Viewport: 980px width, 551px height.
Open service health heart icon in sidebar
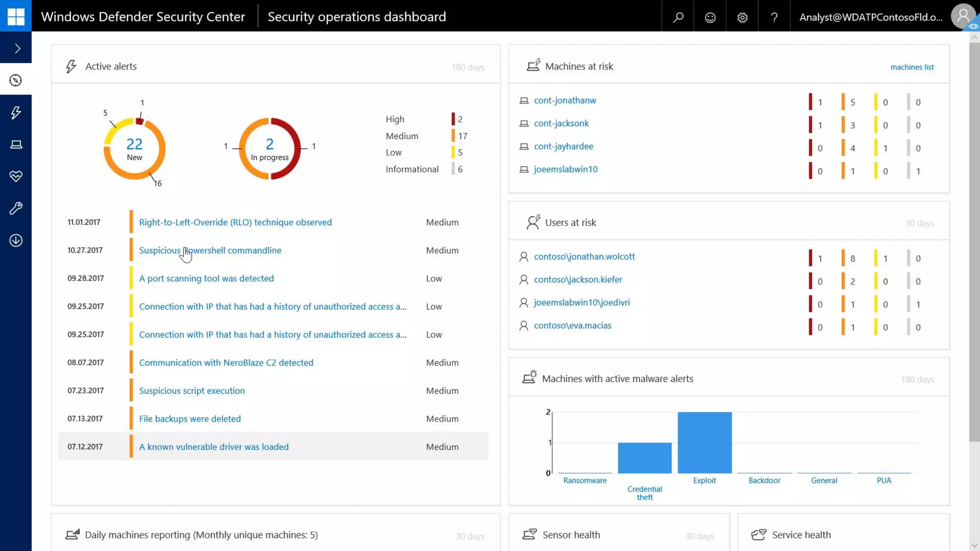[x=16, y=176]
